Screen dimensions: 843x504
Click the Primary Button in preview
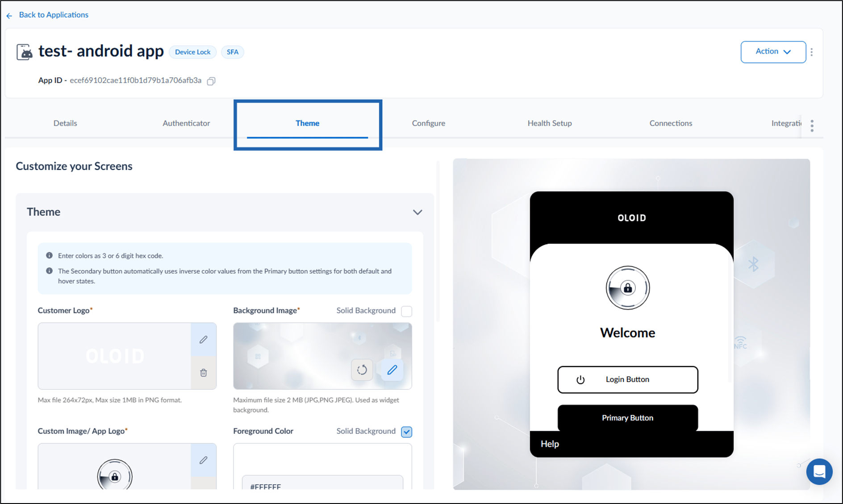coord(627,418)
